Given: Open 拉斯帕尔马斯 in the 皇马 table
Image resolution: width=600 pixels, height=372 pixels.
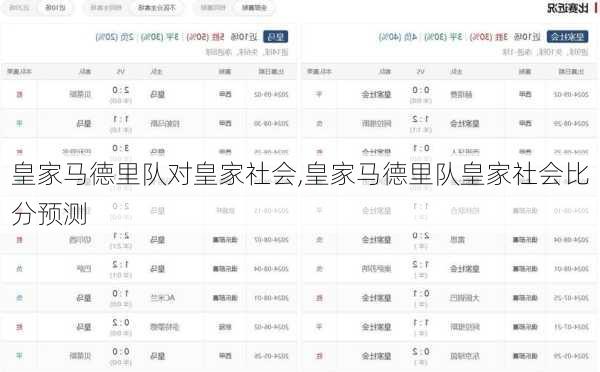Looking at the screenshot, I should [x=165, y=124].
